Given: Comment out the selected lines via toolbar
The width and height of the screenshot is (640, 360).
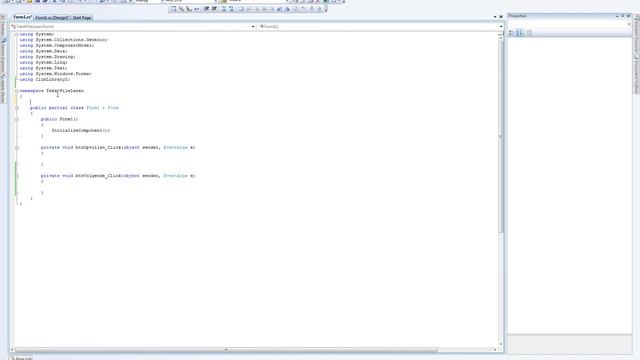Looking at the screenshot, I should [224, 9].
